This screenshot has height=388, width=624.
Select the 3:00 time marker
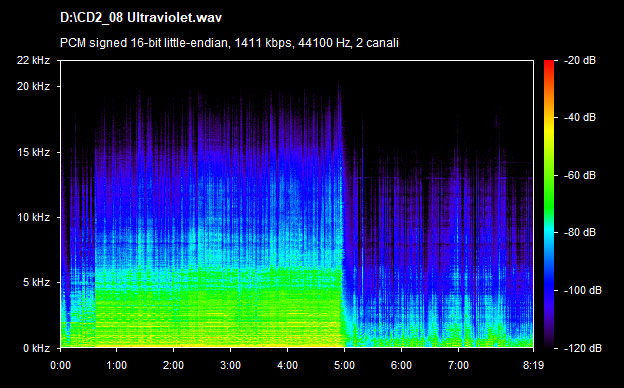(x=230, y=365)
